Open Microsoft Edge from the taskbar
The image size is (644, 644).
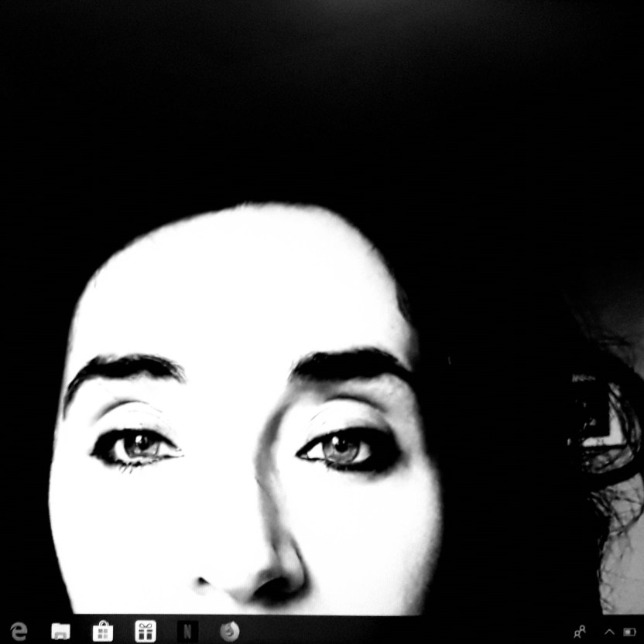point(18,631)
